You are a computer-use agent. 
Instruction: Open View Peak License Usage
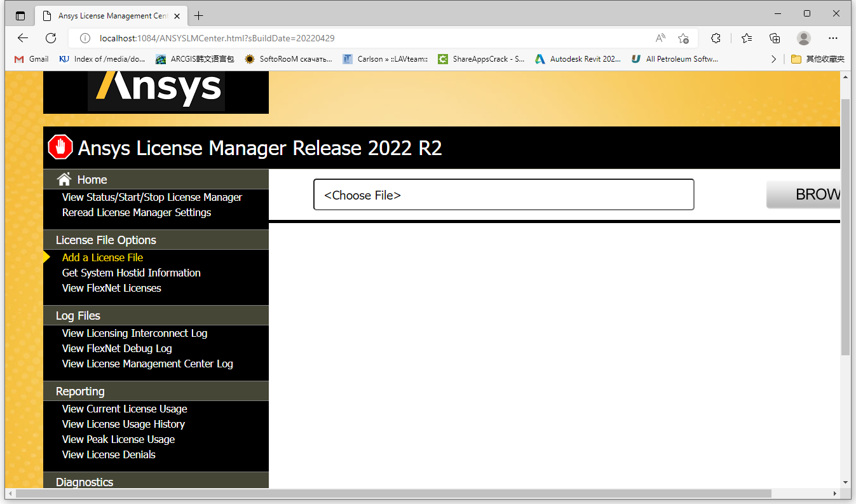118,439
